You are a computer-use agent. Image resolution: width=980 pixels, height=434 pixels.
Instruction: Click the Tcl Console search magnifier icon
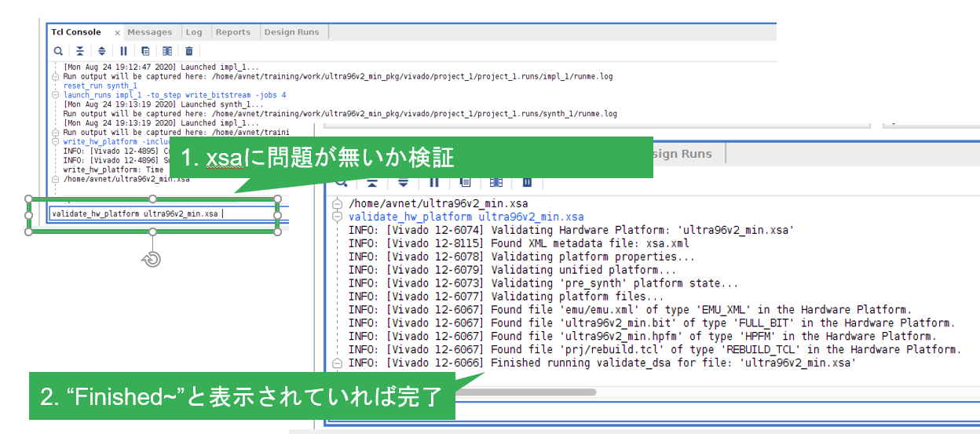pyautogui.click(x=58, y=51)
